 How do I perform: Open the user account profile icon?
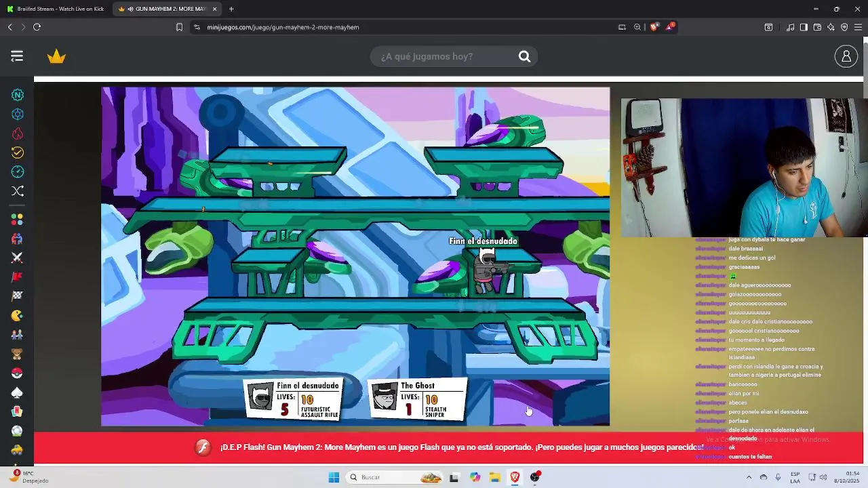point(846,56)
